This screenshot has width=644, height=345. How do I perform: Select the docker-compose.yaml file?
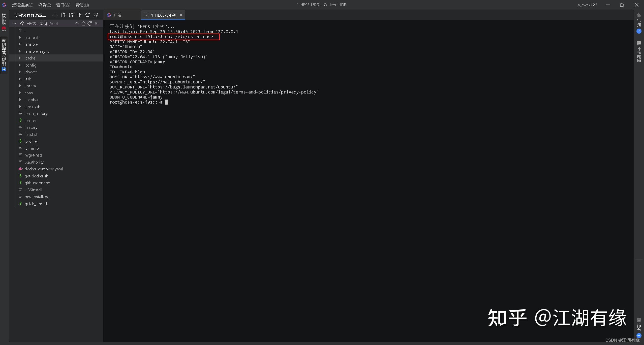44,169
